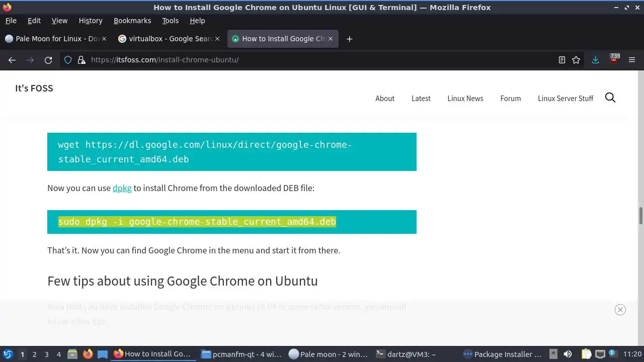
Task: Open the clipboard manager tray icon
Action: coord(587,354)
